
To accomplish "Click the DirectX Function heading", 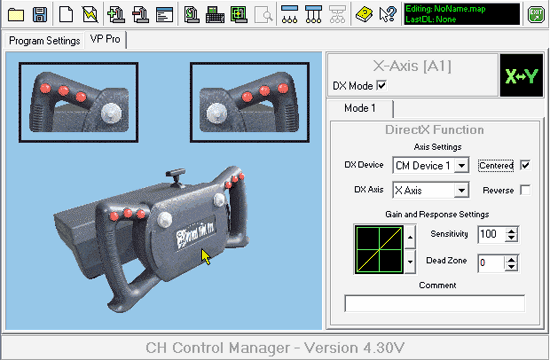I will pos(435,130).
